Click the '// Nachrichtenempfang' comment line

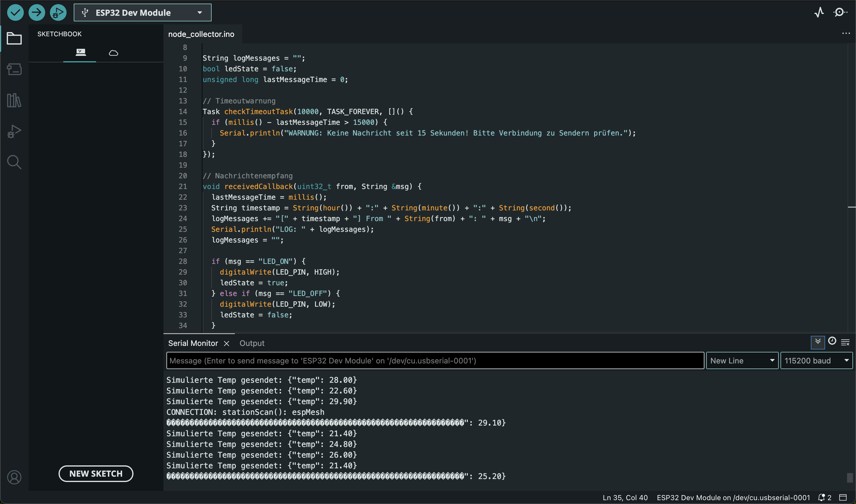[x=247, y=176]
